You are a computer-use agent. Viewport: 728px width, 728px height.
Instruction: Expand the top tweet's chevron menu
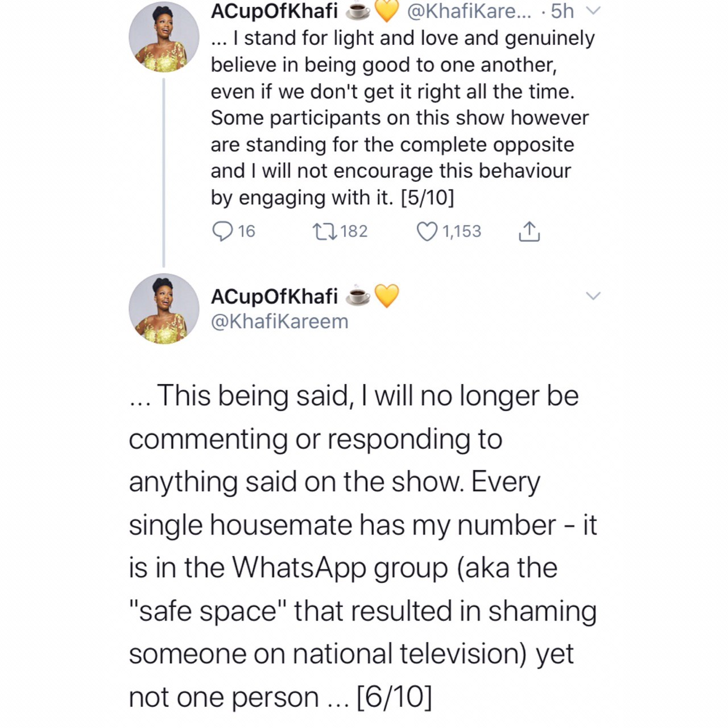[593, 11]
